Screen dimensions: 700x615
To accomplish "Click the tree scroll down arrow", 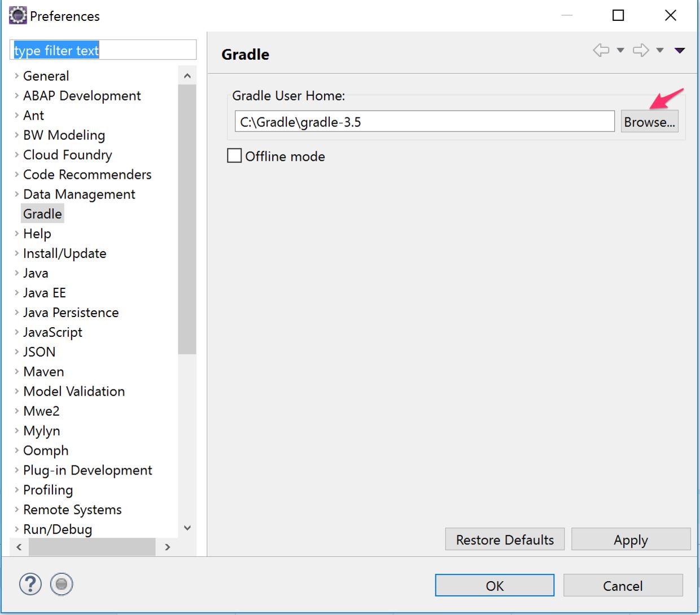I will 187,528.
